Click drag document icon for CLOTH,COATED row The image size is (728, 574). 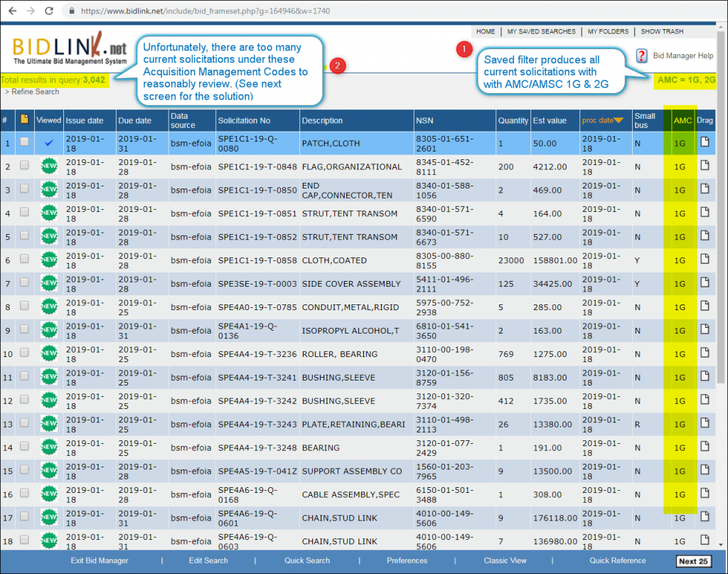(x=705, y=259)
